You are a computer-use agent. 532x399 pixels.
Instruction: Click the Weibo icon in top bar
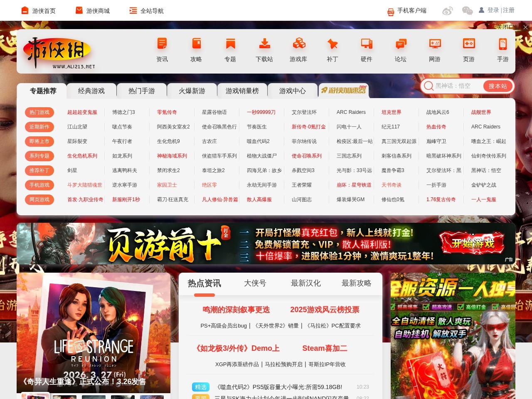pyautogui.click(x=448, y=11)
